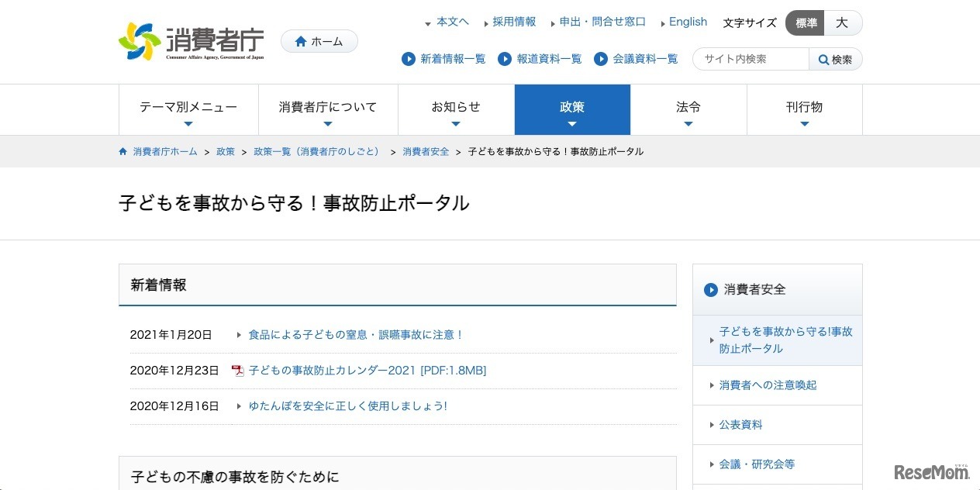Click 消費者安全 breadcrumb link
The image size is (980, 490).
(x=426, y=152)
